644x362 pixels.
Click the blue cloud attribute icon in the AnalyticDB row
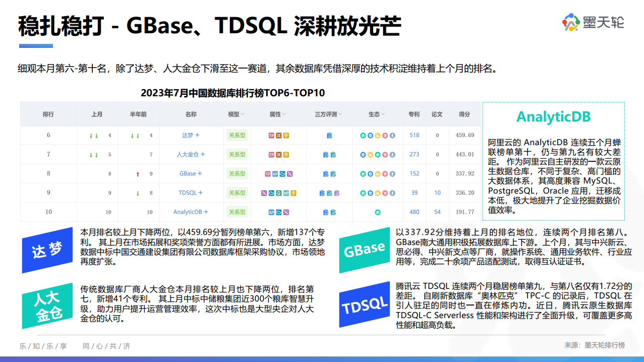coord(279,212)
